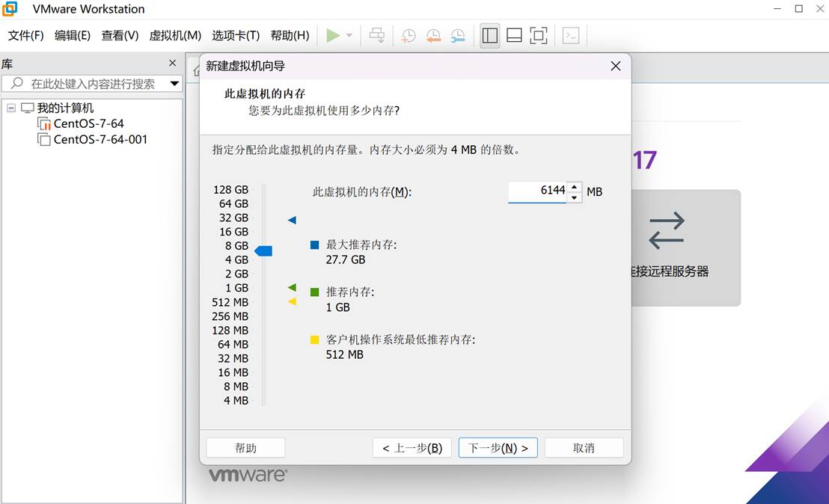
Task: Click the 1 GB scale label
Action: pyautogui.click(x=236, y=288)
